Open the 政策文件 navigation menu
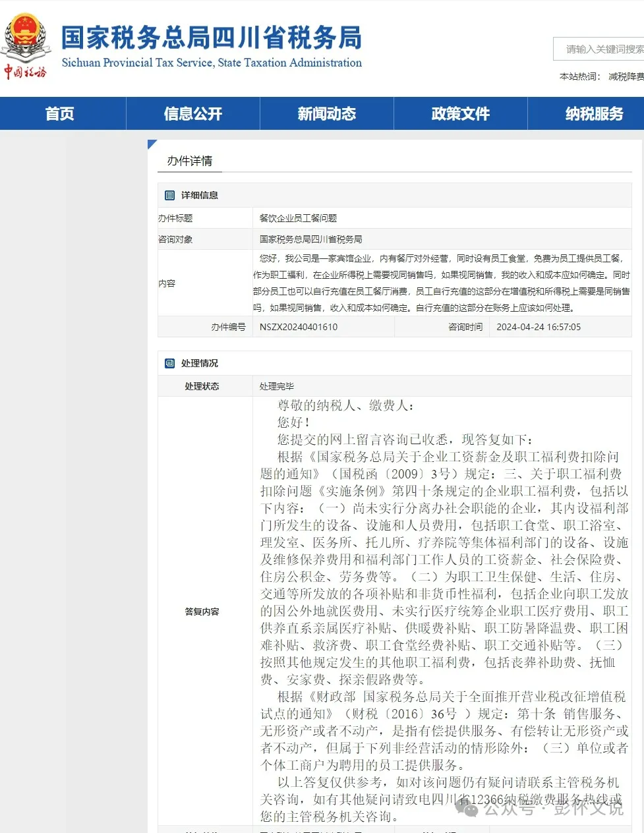This screenshot has width=644, height=833. [x=461, y=113]
